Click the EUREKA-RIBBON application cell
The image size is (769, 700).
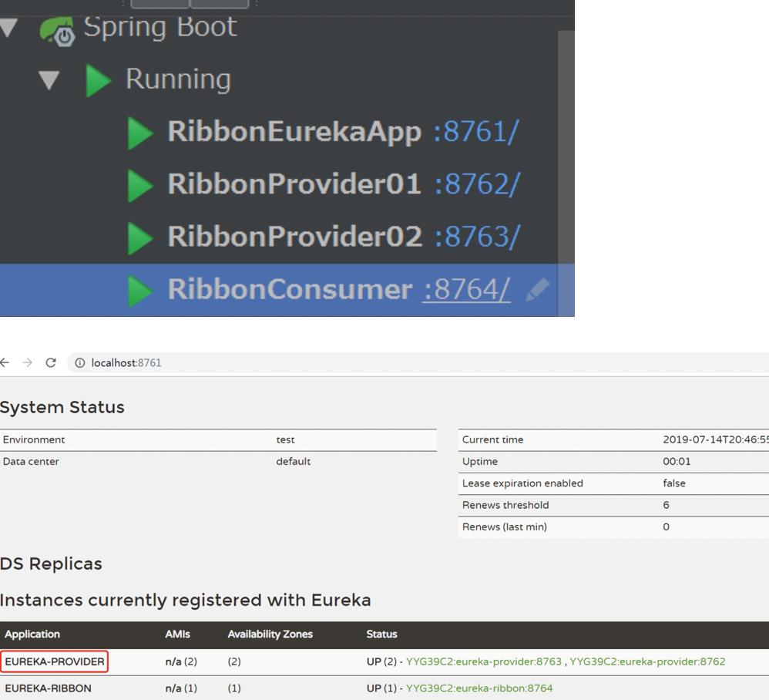(48, 688)
